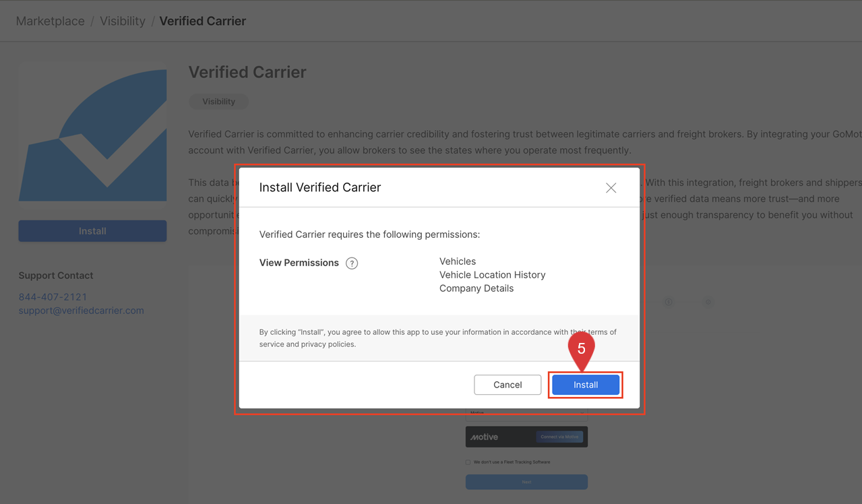862x504 pixels.
Task: Click the View Permissions help icon
Action: coord(352,263)
